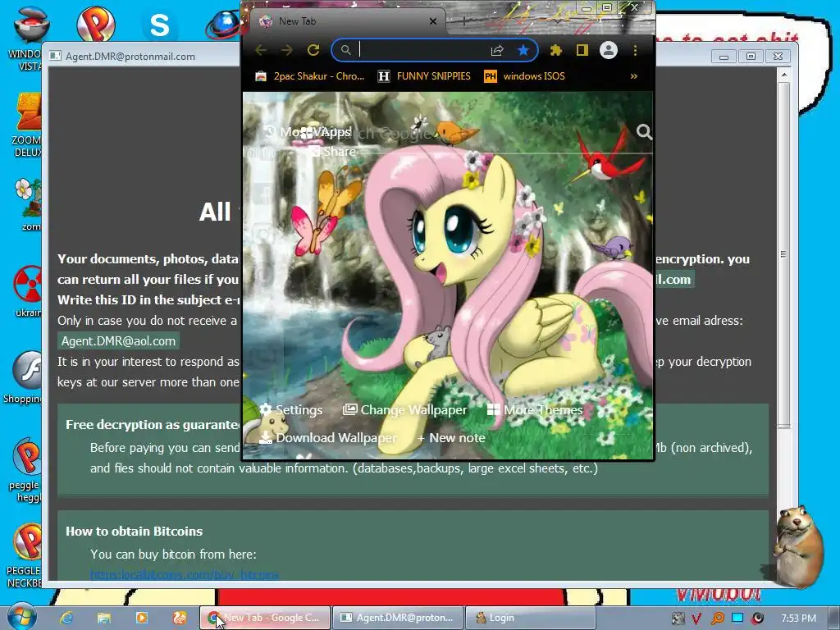Viewport: 840px width, 630px height.
Task: Reload the page in Chrome
Action: (x=313, y=50)
